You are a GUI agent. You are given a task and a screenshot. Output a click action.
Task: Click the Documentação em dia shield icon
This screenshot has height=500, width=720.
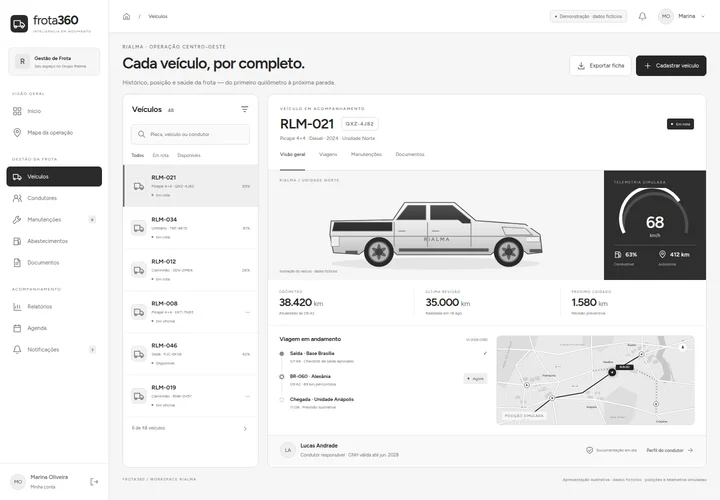coord(590,450)
